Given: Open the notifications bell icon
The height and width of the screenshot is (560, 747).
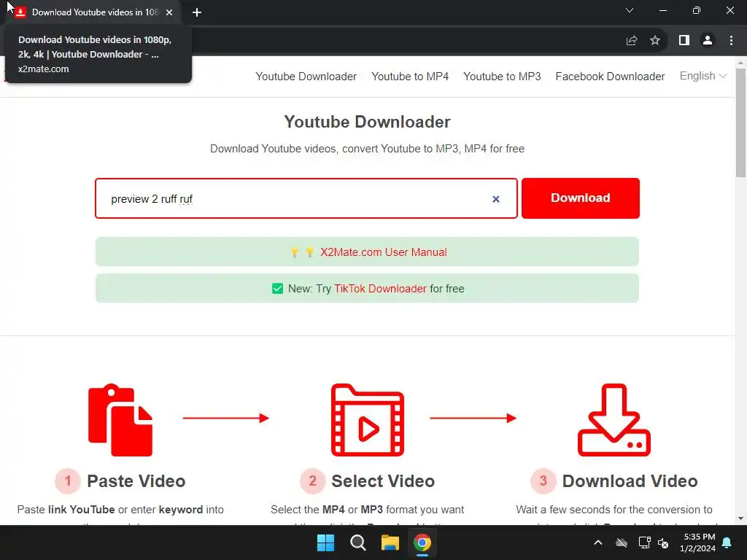Looking at the screenshot, I should pyautogui.click(x=727, y=542).
